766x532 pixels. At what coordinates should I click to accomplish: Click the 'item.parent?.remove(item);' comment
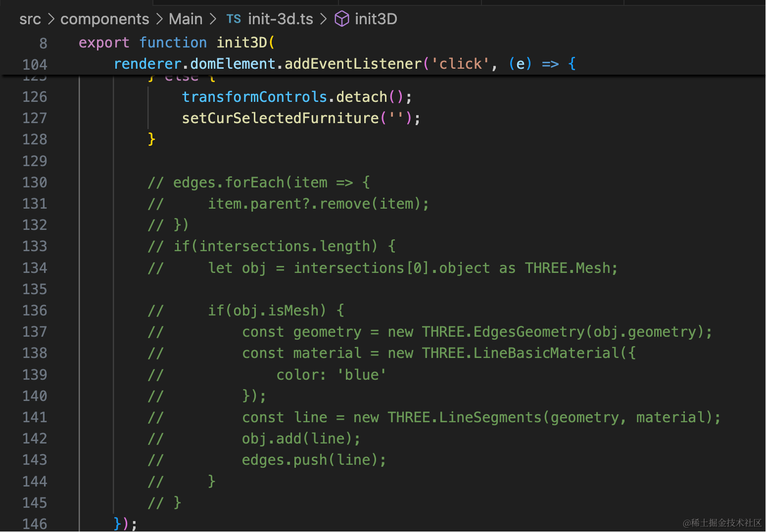tap(318, 204)
